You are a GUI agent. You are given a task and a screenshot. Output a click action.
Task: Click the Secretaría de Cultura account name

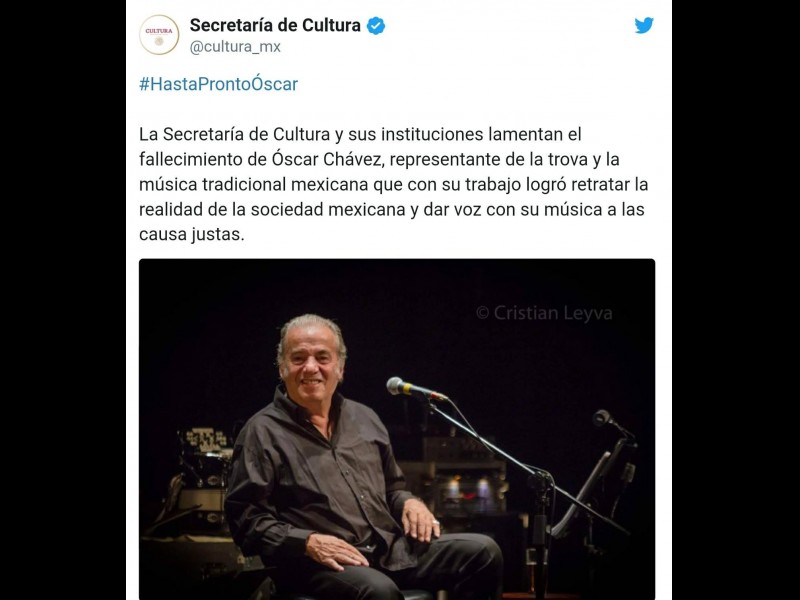275,25
